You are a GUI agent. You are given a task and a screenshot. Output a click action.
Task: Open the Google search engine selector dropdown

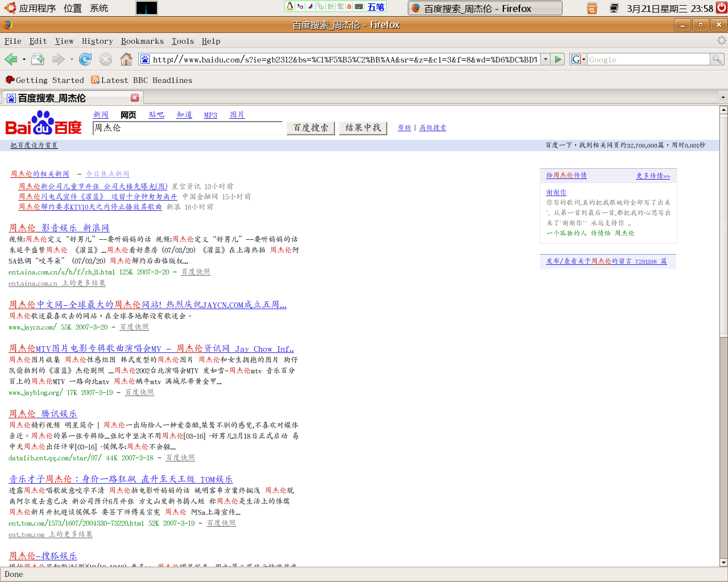tap(578, 59)
